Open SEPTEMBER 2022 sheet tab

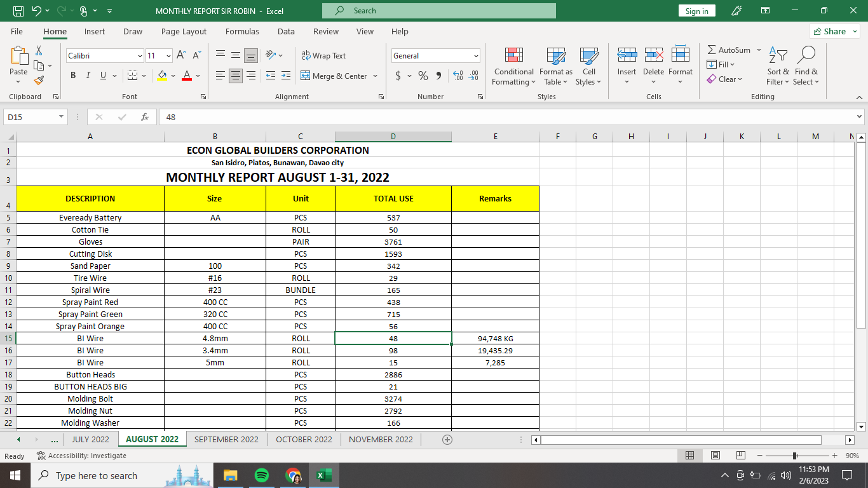pos(226,439)
